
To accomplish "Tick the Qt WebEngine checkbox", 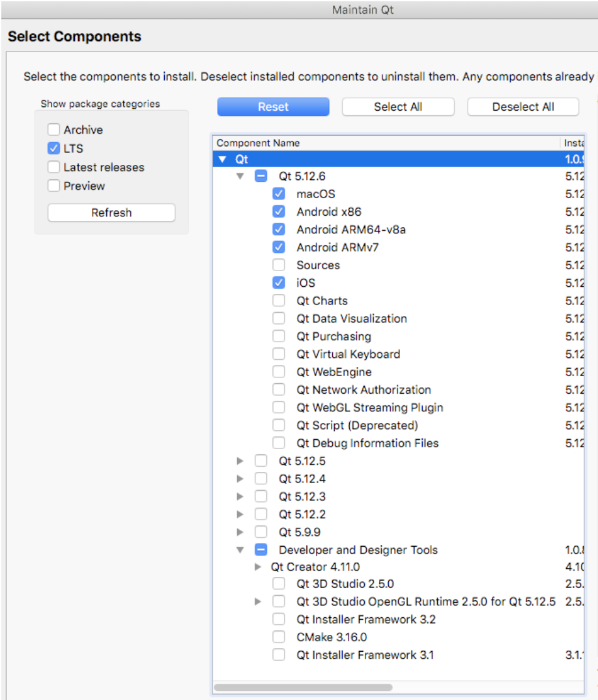I will click(x=279, y=372).
